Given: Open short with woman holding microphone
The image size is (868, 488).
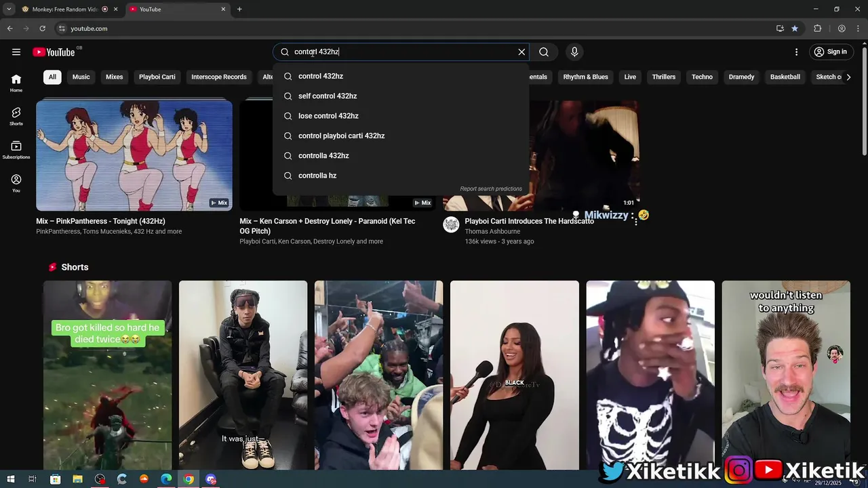Looking at the screenshot, I should click(515, 375).
